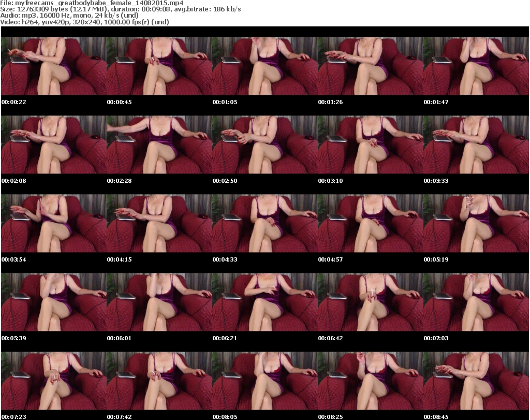Open the thumbnail frame at 00:00:45

159,66
